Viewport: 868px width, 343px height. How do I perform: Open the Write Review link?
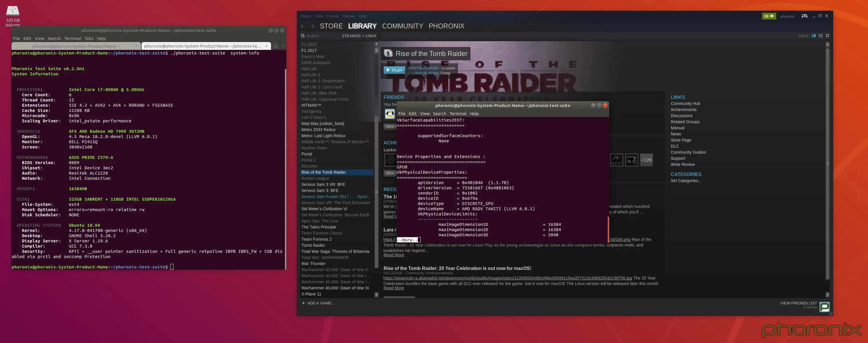click(x=682, y=164)
